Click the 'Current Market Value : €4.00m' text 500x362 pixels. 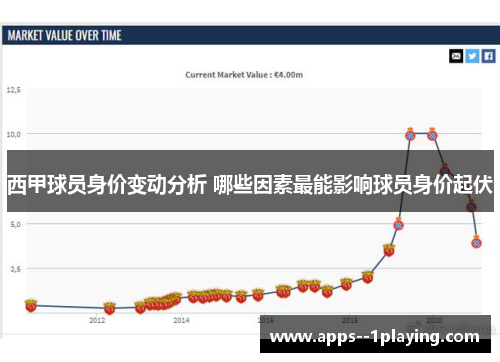(x=244, y=75)
